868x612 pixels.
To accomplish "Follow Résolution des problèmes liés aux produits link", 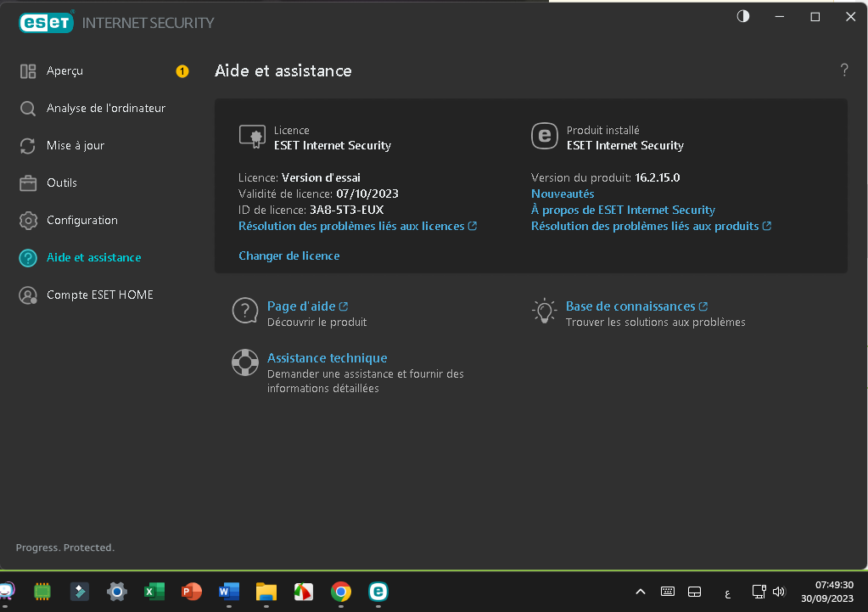I will pyautogui.click(x=651, y=226).
